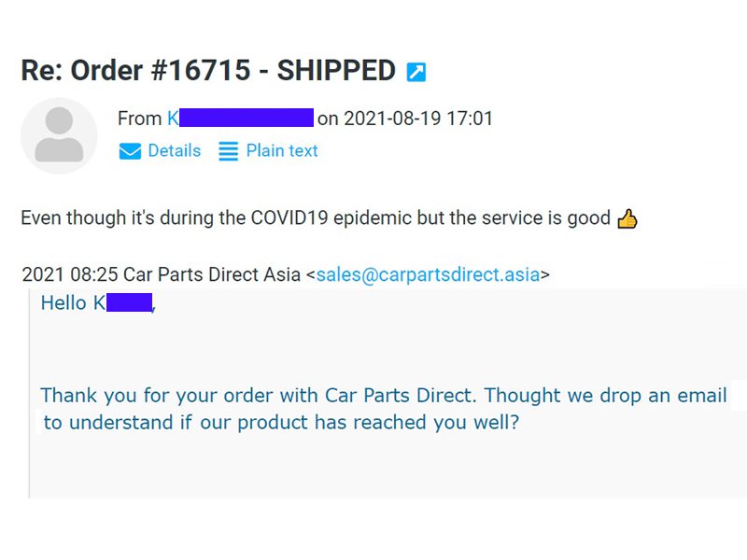Viewport: 747px width, 560px height.
Task: Show message Details
Action: (175, 150)
